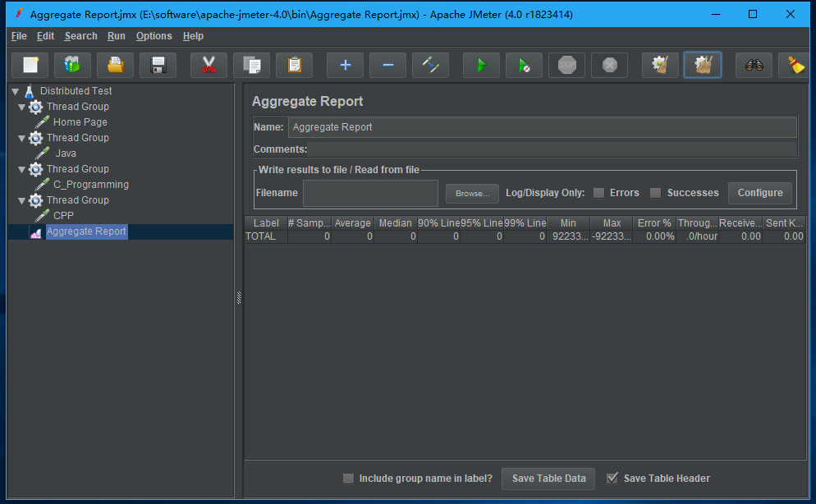Click the Add plus toolbar icon
Viewport: 816px width, 504px height.
(x=345, y=65)
